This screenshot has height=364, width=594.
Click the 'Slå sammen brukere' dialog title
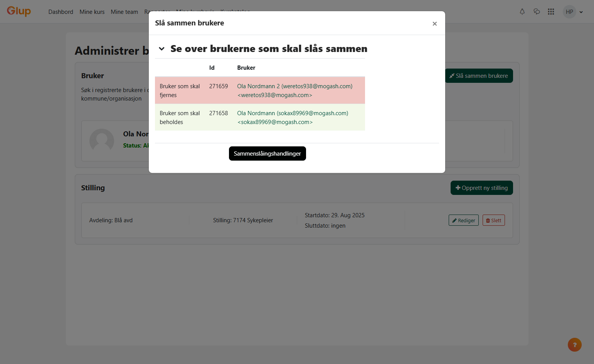point(190,23)
